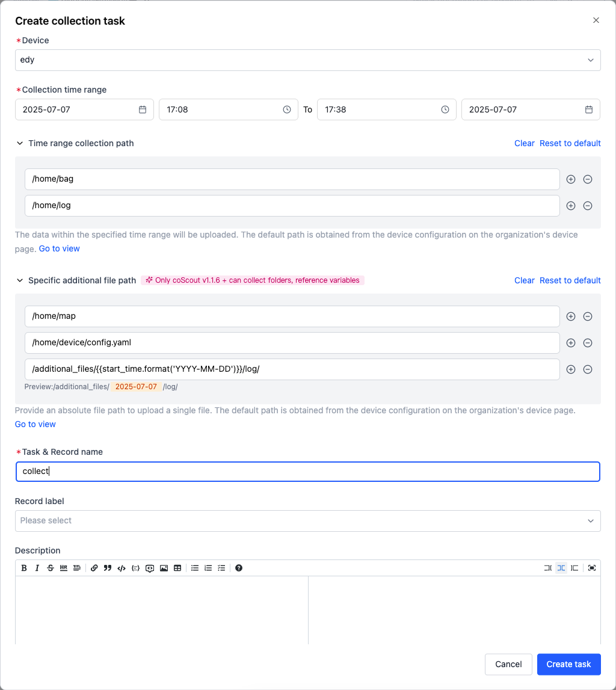Screen dimensions: 616x690
Task: Collapse the Time range collection path section
Action: [20, 143]
